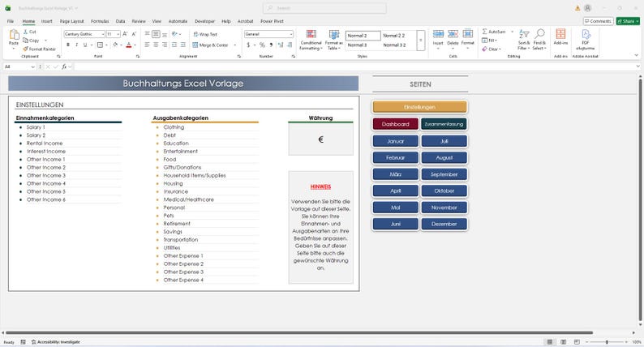This screenshot has width=644, height=347.
Task: Click the AutoSum sigma icon
Action: tap(485, 32)
